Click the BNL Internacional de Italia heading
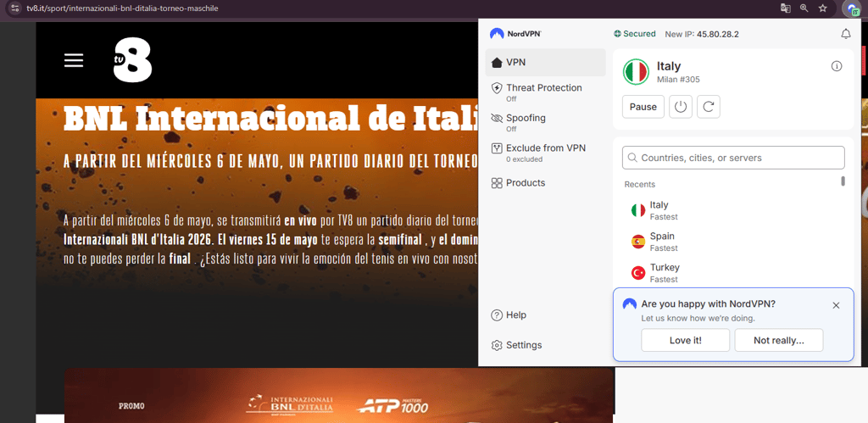This screenshot has width=868, height=423. pos(271,117)
